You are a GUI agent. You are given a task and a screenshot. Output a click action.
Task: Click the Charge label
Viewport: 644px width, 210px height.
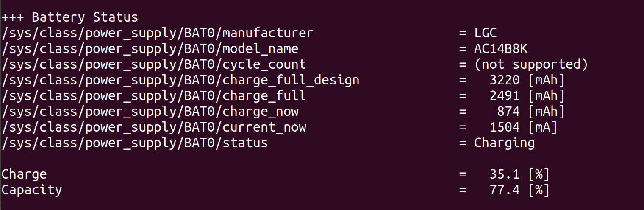pyautogui.click(x=24, y=174)
